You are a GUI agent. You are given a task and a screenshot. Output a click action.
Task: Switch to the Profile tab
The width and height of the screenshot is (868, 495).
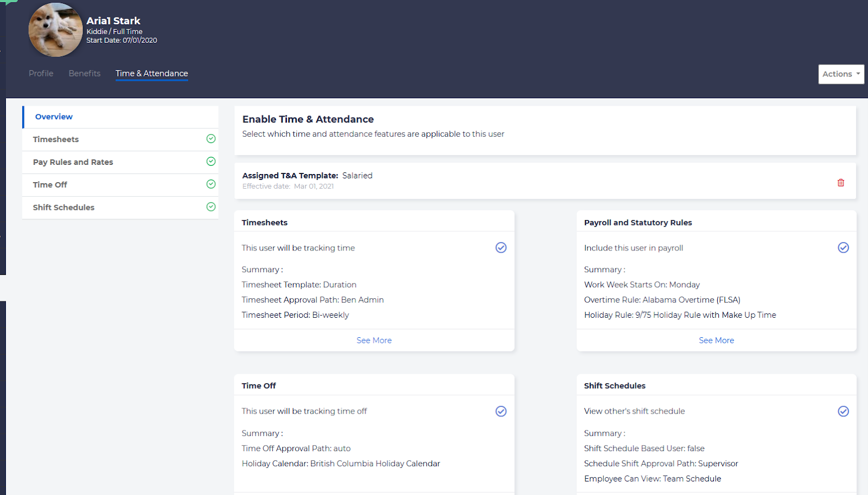point(41,74)
